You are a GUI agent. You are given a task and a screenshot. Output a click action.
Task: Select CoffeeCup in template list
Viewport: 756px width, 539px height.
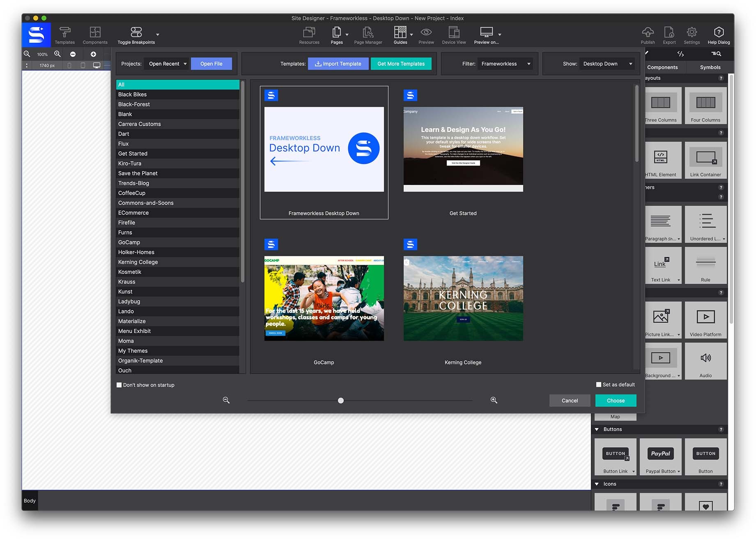[x=178, y=193]
